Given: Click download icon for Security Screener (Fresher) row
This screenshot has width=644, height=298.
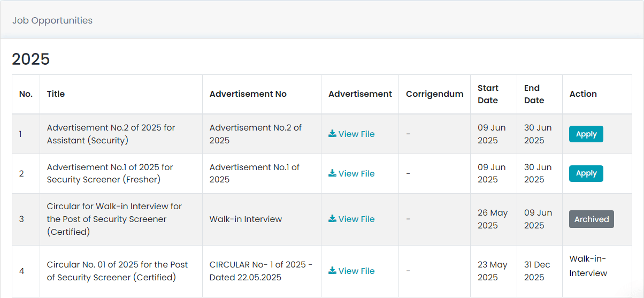Looking at the screenshot, I should pos(332,173).
